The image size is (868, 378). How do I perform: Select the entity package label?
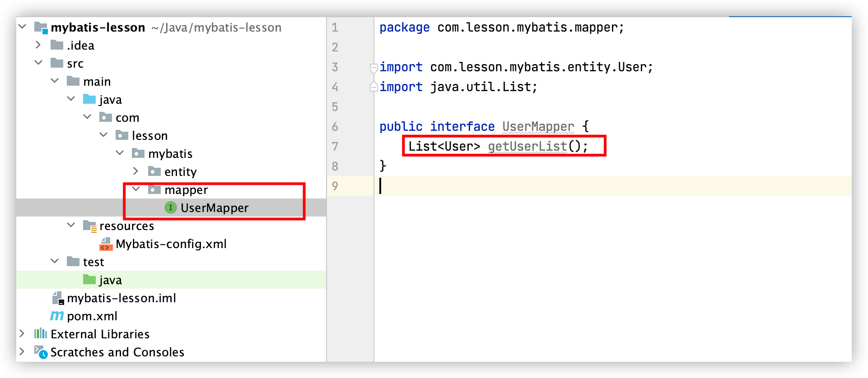pos(181,172)
